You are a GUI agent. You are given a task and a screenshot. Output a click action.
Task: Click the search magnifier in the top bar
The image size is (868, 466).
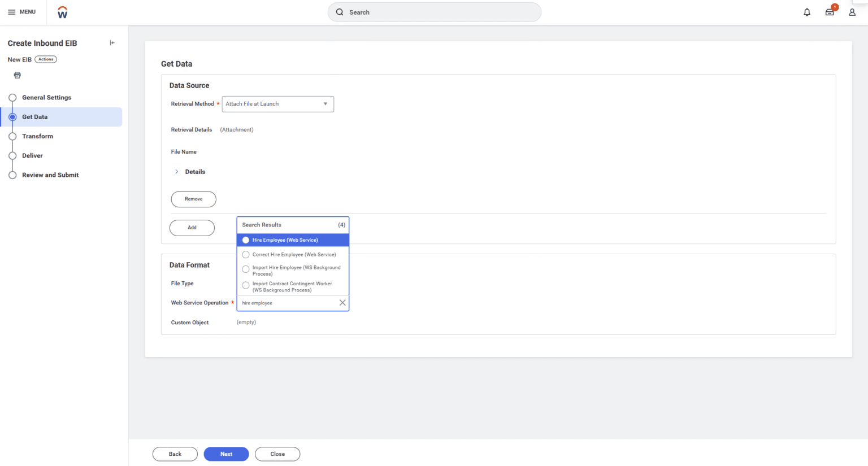340,11
